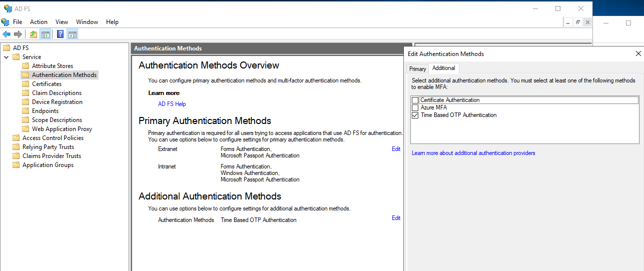644x271 pixels.
Task: Enable Certificate Authentication checkbox
Action: (x=415, y=100)
